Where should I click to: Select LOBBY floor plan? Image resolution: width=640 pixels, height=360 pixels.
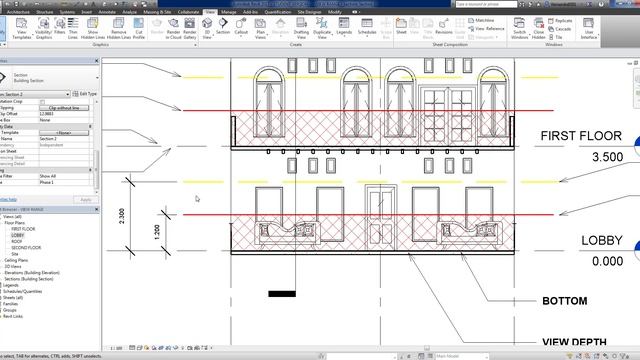tap(18, 235)
